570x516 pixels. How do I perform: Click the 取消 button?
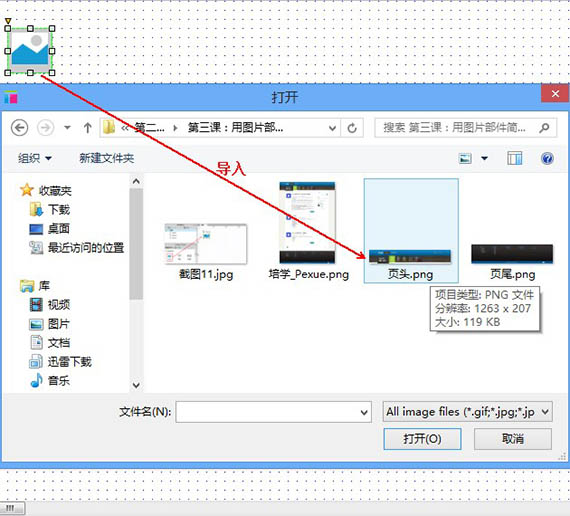[x=513, y=439]
